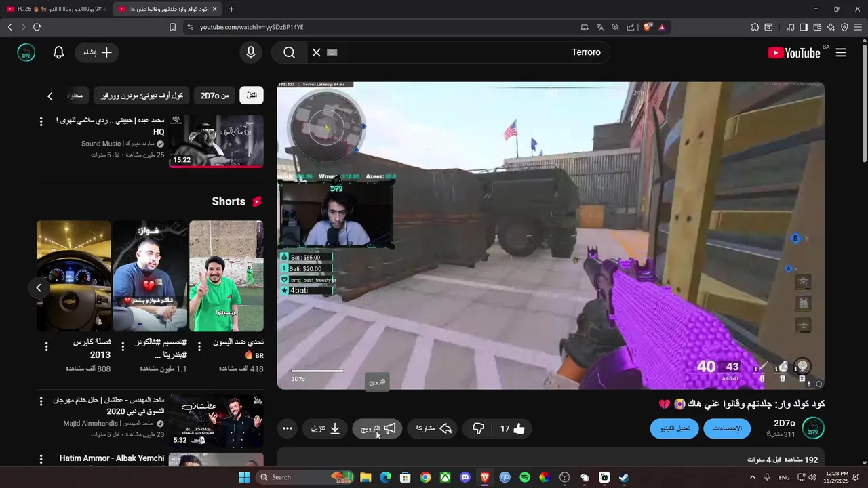Open the 2D7o channel name link
The width and height of the screenshot is (868, 488).
click(x=784, y=423)
